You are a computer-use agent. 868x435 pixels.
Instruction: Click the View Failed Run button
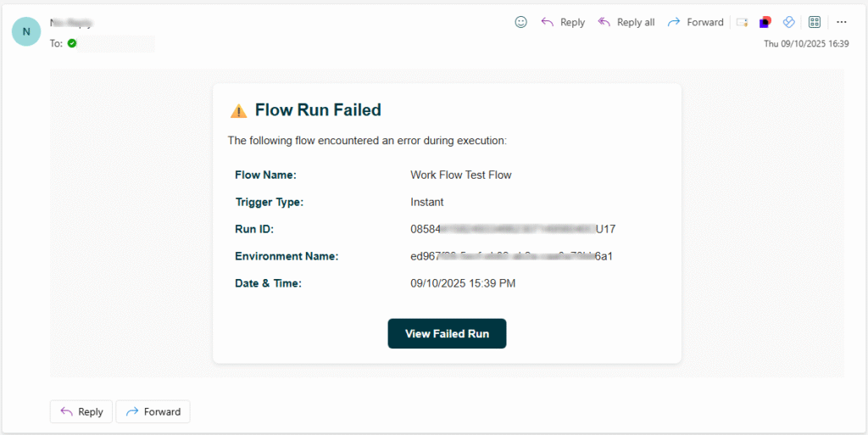point(447,333)
